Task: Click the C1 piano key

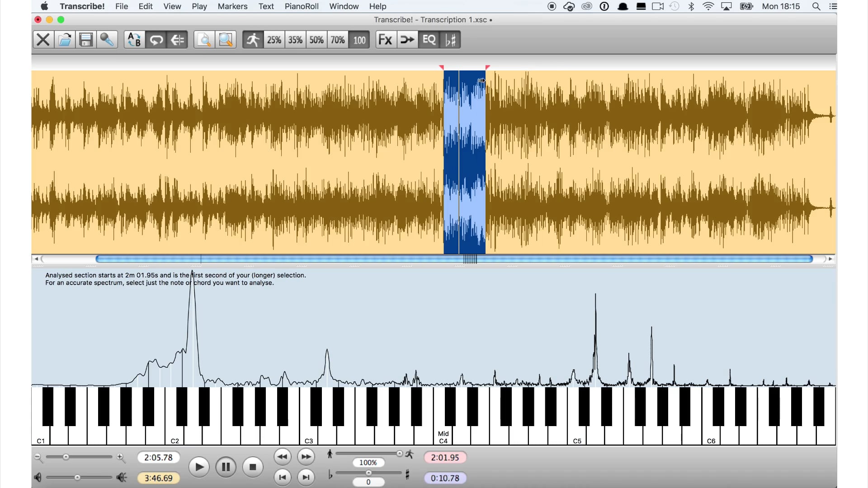Action: 41,436
